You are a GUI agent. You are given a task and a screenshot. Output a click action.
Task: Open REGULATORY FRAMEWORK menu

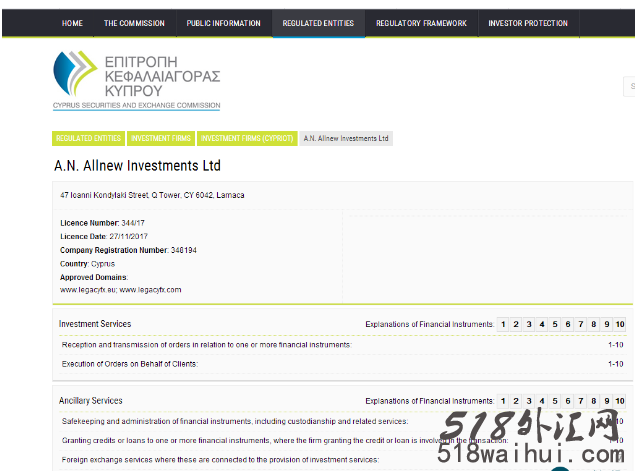click(421, 23)
